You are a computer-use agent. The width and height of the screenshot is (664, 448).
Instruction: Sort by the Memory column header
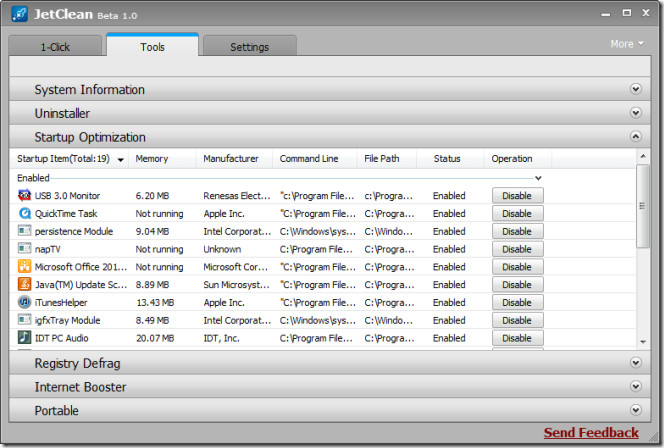(163, 159)
